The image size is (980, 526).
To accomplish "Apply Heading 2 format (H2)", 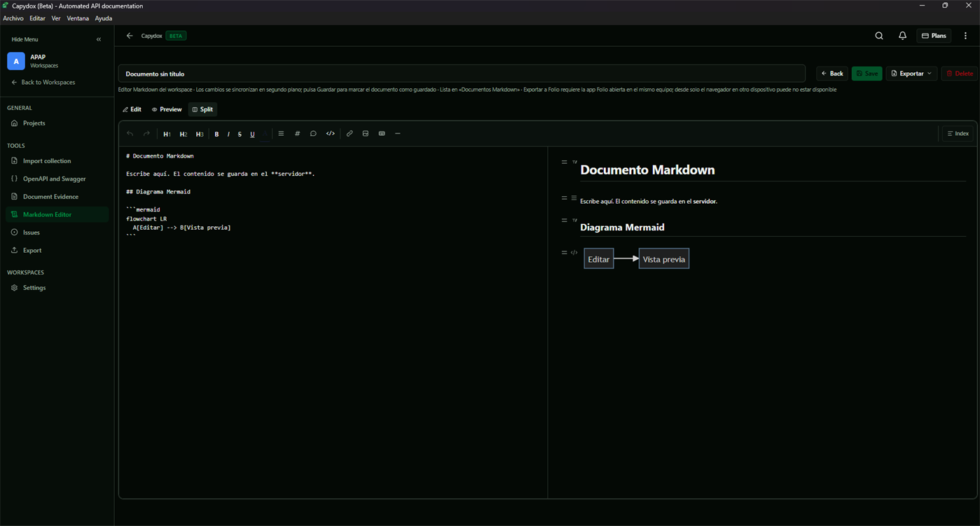I will click(183, 134).
